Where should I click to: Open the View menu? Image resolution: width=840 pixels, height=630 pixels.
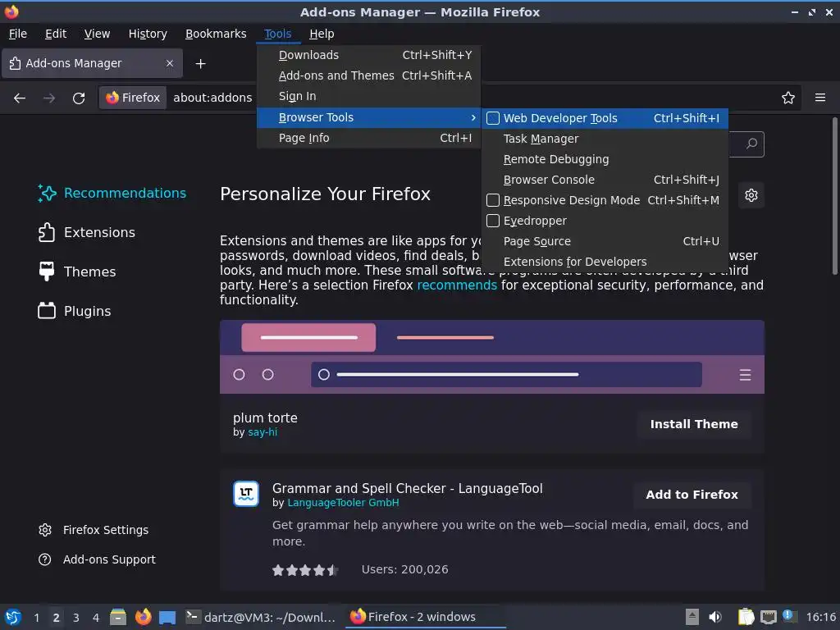click(x=97, y=34)
